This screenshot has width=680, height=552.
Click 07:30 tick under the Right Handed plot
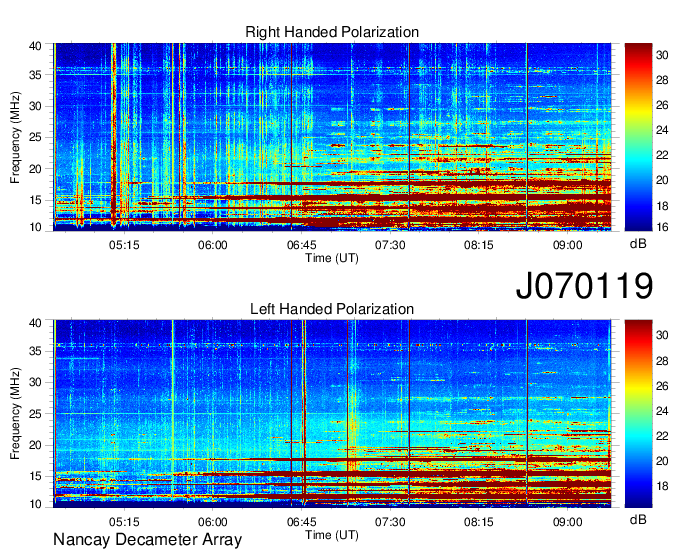[x=390, y=245]
